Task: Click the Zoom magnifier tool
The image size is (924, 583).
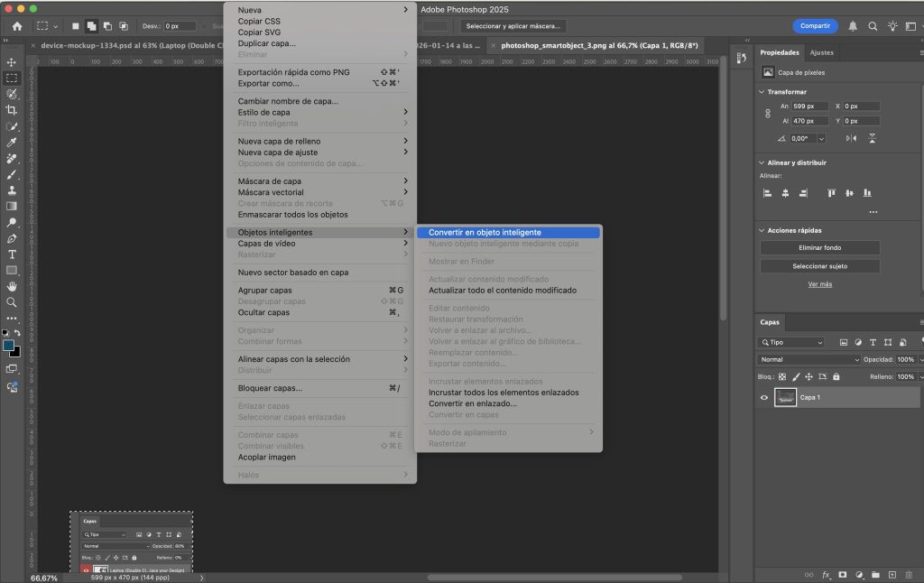Action: click(x=13, y=302)
